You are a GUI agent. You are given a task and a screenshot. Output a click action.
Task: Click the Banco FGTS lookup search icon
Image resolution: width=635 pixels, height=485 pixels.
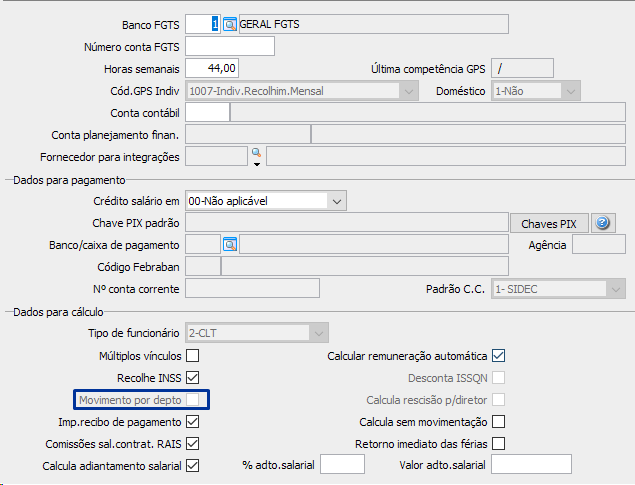pos(229,24)
